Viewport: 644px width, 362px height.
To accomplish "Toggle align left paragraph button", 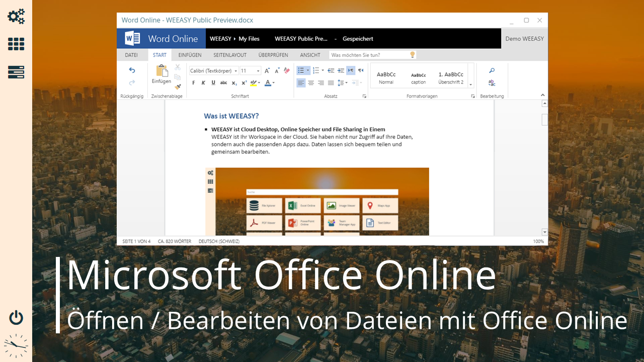I will pyautogui.click(x=301, y=83).
